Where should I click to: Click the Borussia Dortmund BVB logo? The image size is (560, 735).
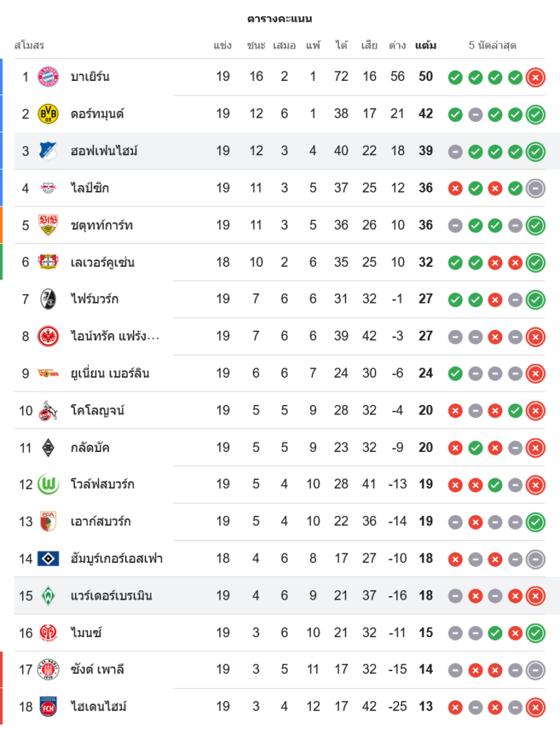[48, 114]
